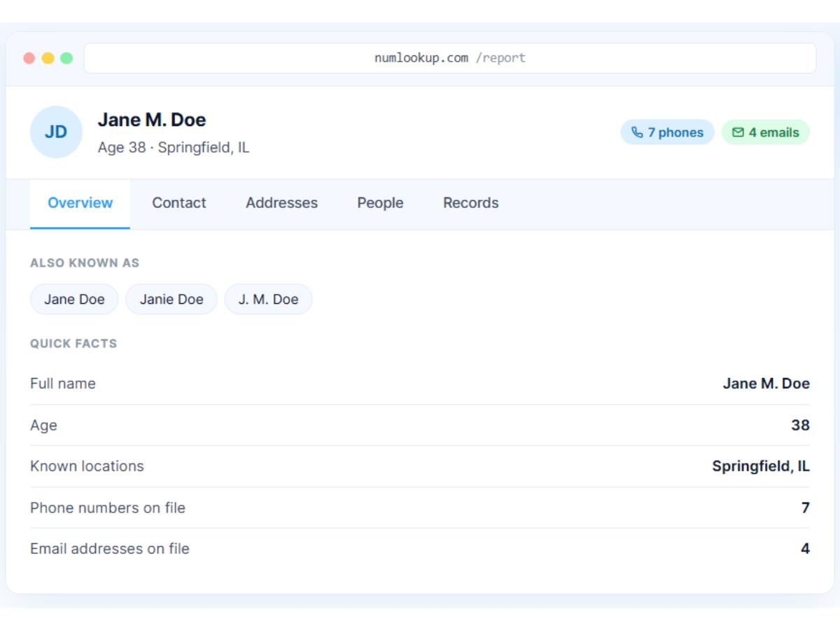Select the 7 in the Phone numbers row
Image resolution: width=840 pixels, height=630 pixels.
806,507
